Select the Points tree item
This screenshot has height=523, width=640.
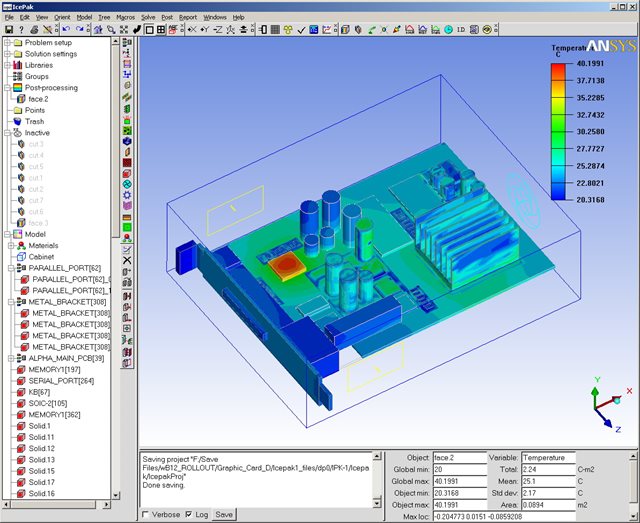tap(35, 110)
